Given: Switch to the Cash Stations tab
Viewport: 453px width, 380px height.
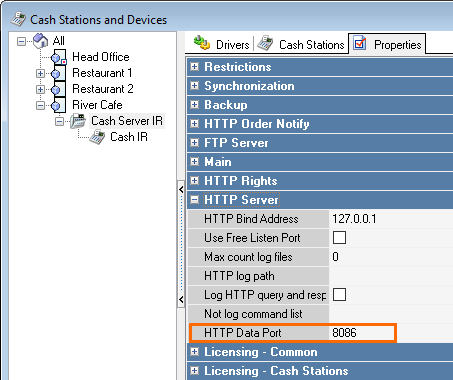Looking at the screenshot, I should click(301, 44).
